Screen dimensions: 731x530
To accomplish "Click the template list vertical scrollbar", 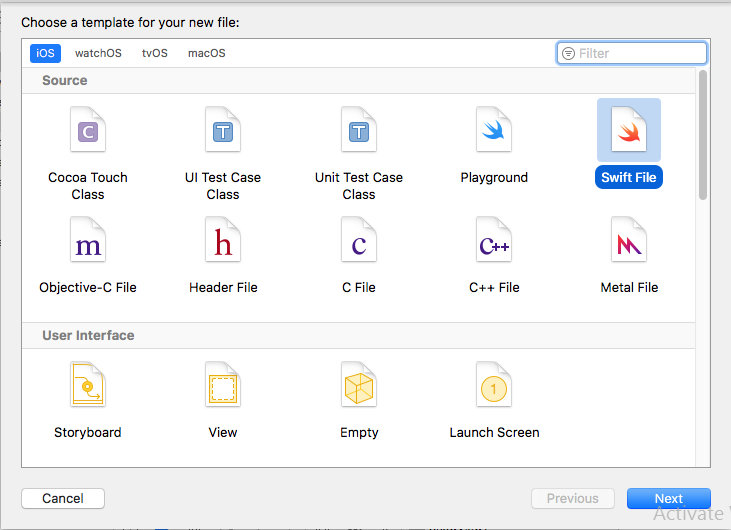I will [703, 135].
